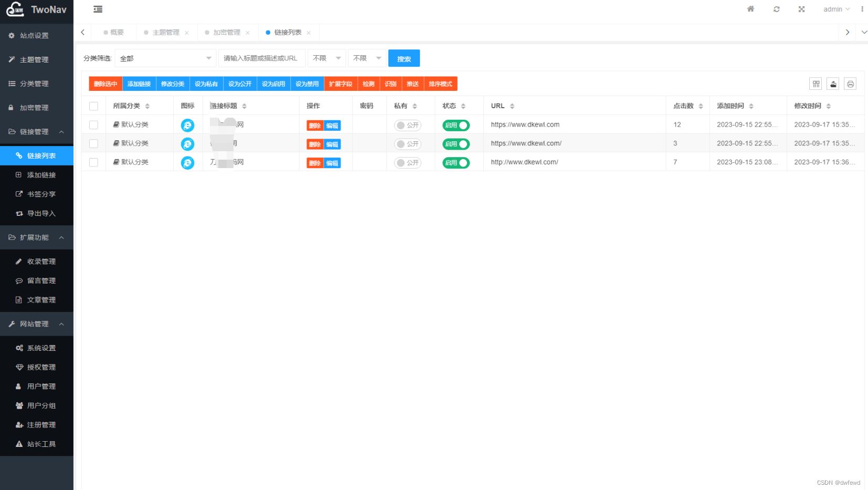The height and width of the screenshot is (490, 868).
Task: Click the search keyword input field
Action: [x=261, y=58]
